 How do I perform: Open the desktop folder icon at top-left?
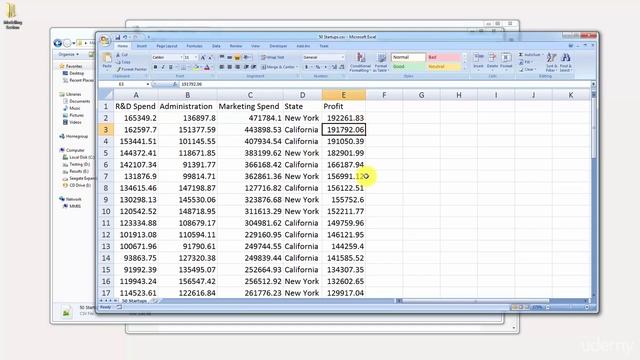tap(12, 16)
